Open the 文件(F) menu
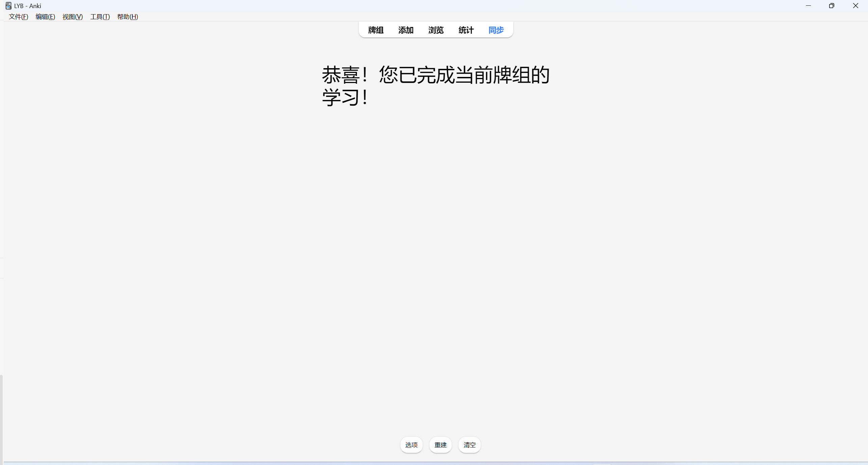 18,17
